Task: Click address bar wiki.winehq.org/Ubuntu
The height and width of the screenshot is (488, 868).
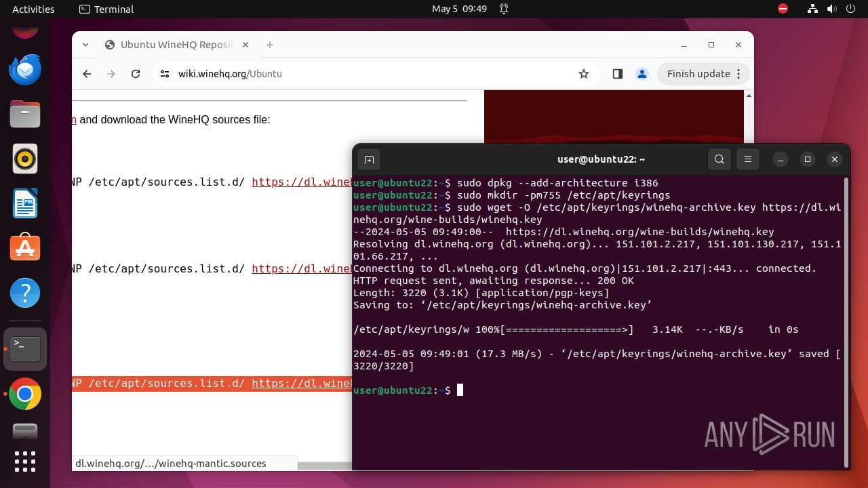Action: [230, 74]
